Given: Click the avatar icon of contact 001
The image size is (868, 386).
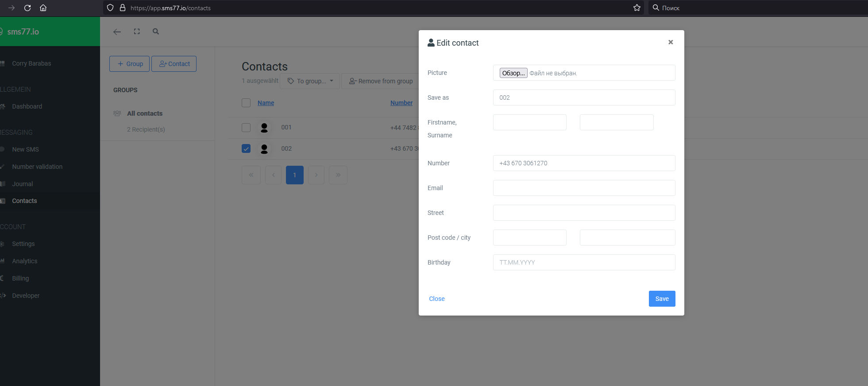Looking at the screenshot, I should pos(264,128).
